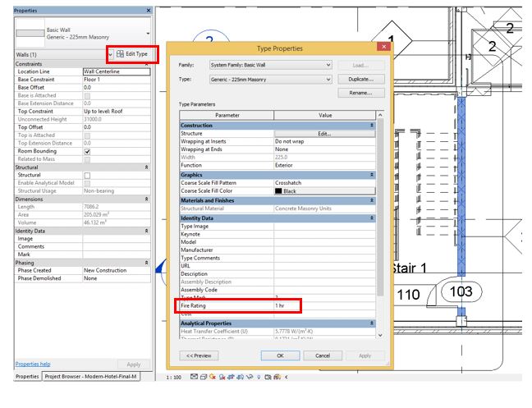Collapse the Materials and Finishes group
Viewport: 532px width, 408px height.
[x=372, y=200]
